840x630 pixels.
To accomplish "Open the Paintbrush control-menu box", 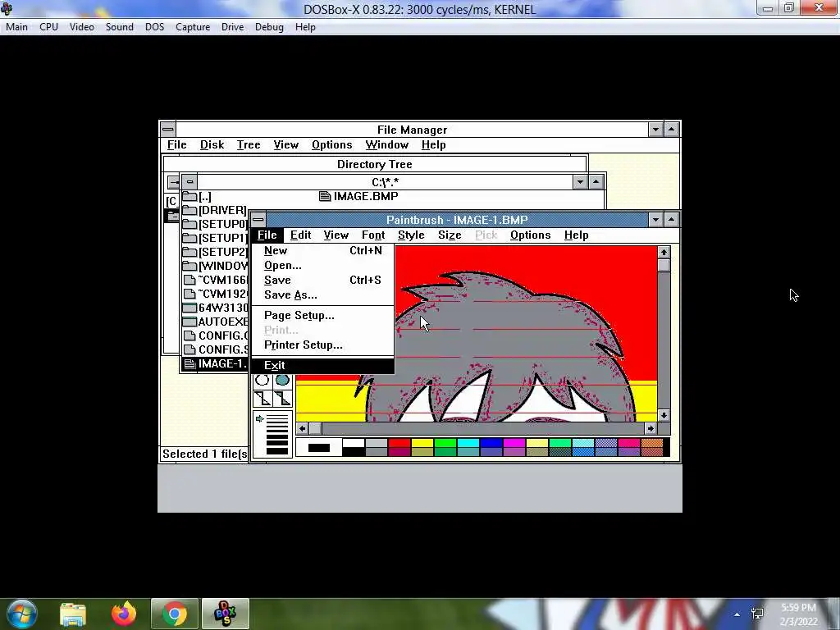I will click(258, 220).
